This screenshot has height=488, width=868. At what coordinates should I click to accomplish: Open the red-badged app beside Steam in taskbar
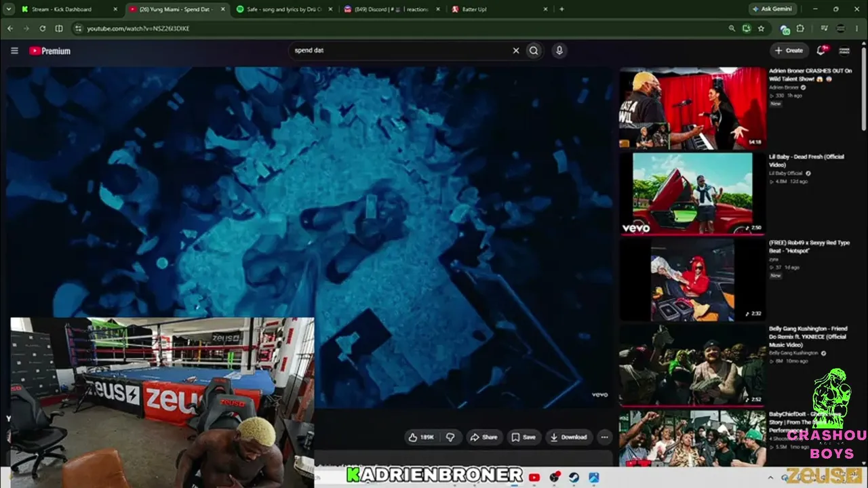555,477
